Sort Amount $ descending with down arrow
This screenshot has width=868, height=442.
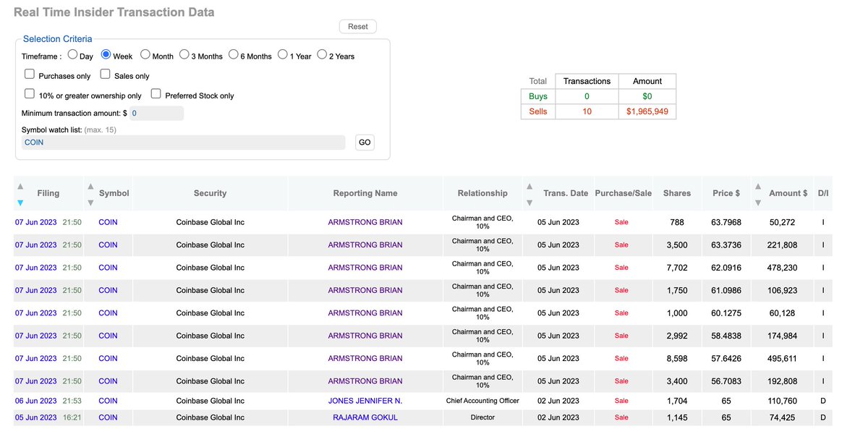(757, 203)
